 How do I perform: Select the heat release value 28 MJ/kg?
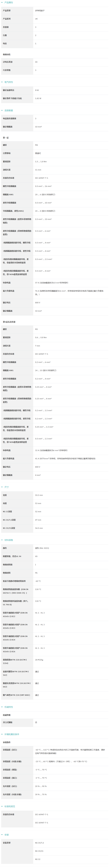coord(39,660)
